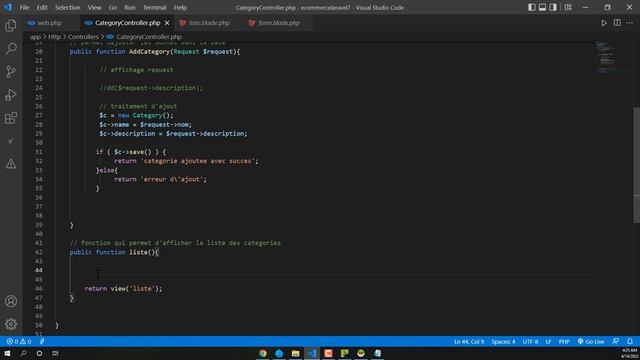This screenshot has height=360, width=640.
Task: Open the notifications bell
Action: click(630, 341)
